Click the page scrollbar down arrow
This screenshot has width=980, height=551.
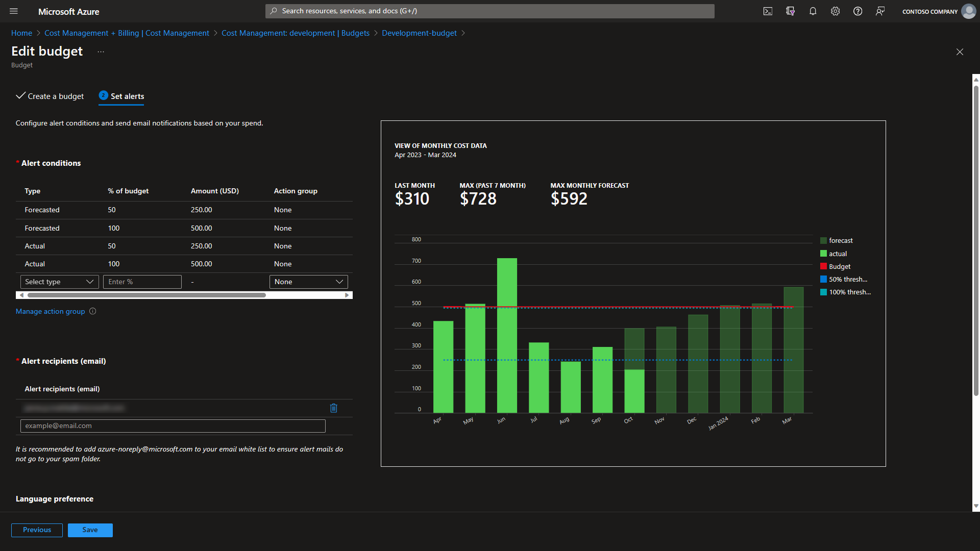click(976, 506)
